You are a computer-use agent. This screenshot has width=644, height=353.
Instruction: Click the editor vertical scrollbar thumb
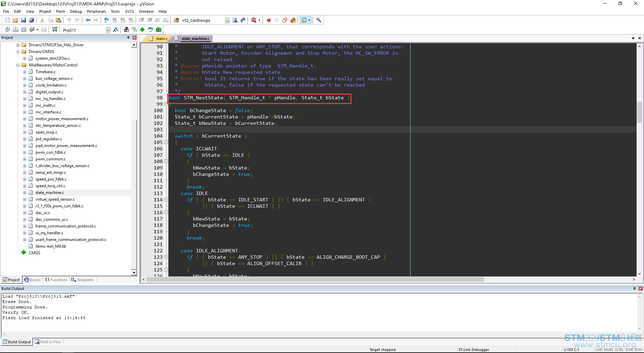639,112
